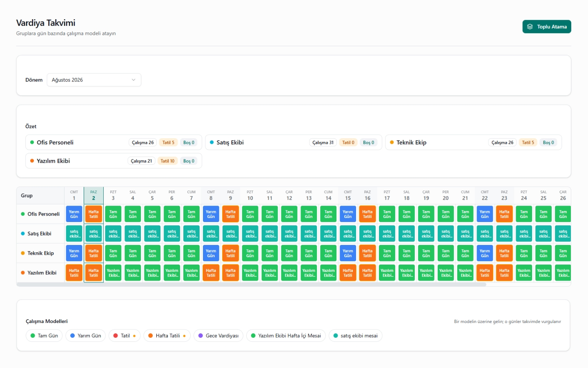The image size is (588, 368).
Task: Select the Yarım Gün model chip
Action: (x=85, y=336)
